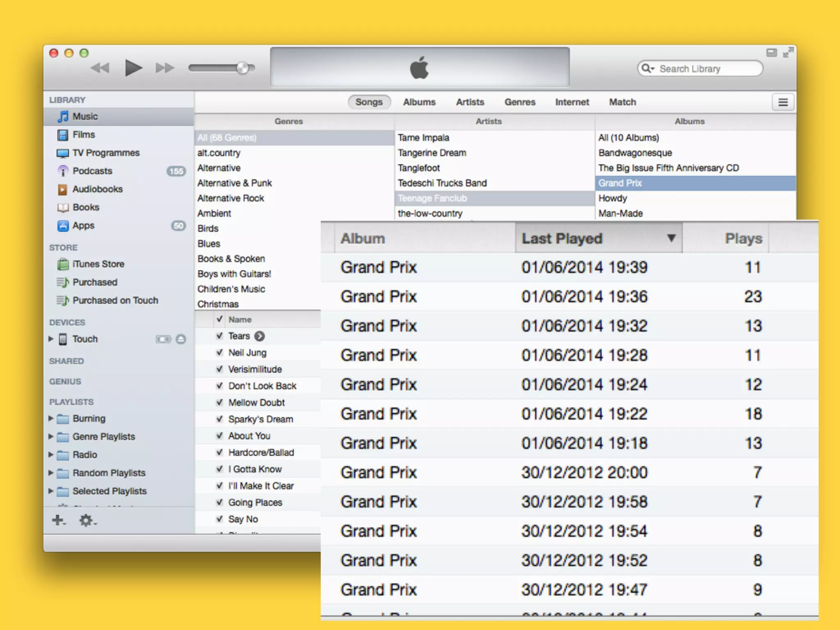Select the Howdy album
This screenshot has width=840, height=630.
click(613, 199)
